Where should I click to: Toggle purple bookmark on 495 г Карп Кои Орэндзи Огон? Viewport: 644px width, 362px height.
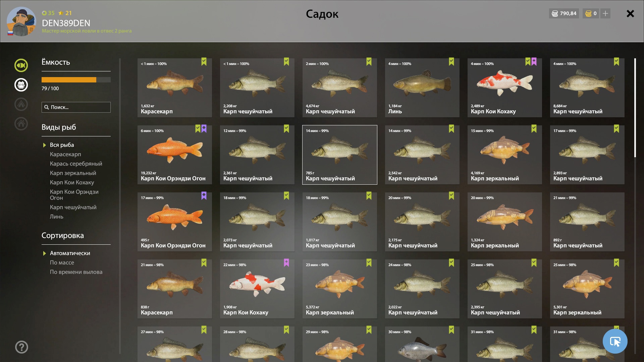pos(204,196)
